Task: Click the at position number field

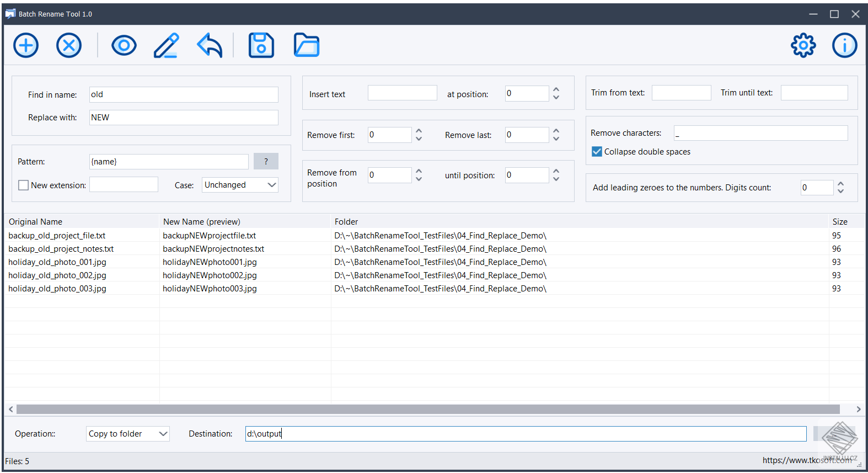Action: pyautogui.click(x=527, y=93)
